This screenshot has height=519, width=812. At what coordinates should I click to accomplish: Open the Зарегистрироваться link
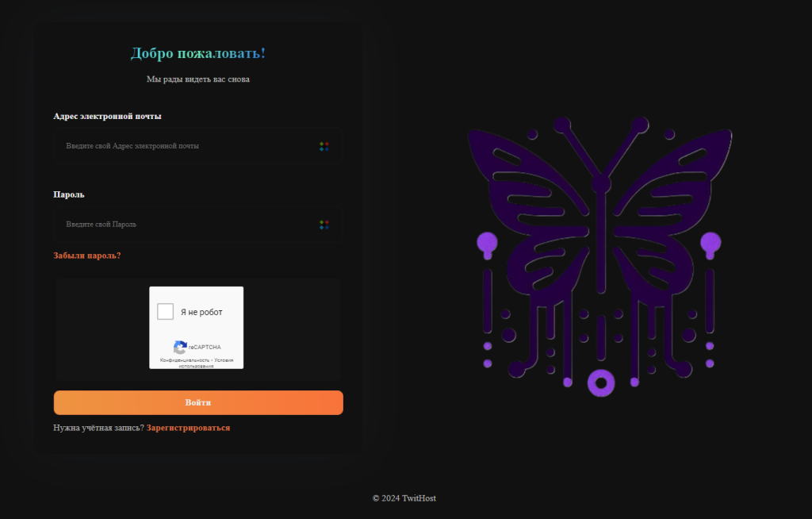pos(188,428)
